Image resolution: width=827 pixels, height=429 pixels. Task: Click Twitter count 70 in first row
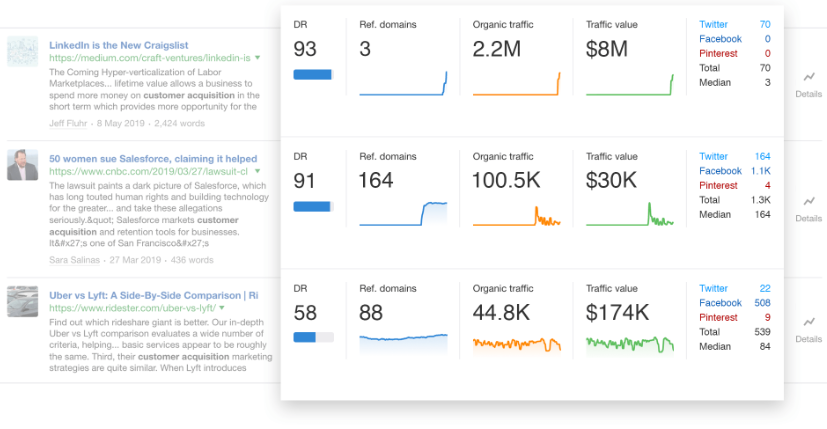[x=765, y=24]
